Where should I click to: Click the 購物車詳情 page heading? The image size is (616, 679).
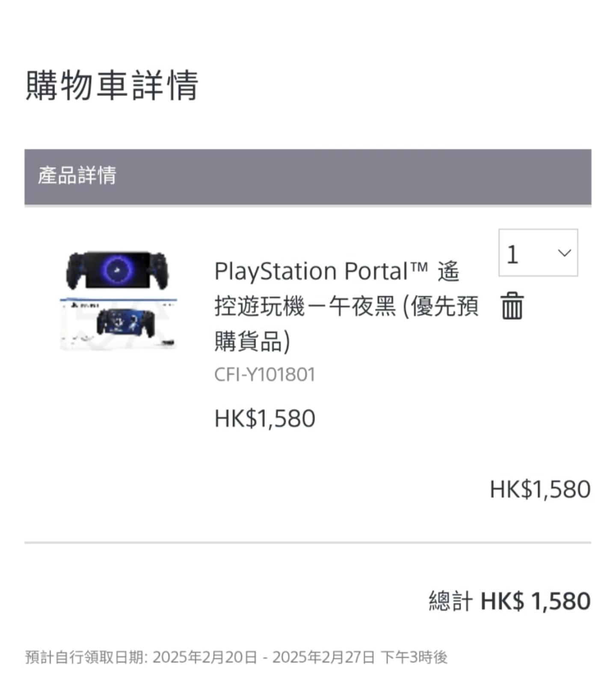[x=112, y=85]
